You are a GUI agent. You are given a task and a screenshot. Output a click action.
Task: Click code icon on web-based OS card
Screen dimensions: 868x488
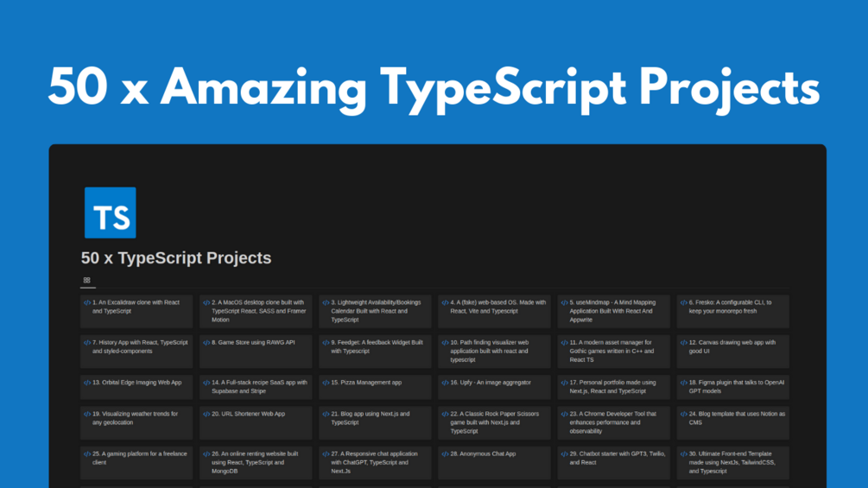(x=445, y=302)
